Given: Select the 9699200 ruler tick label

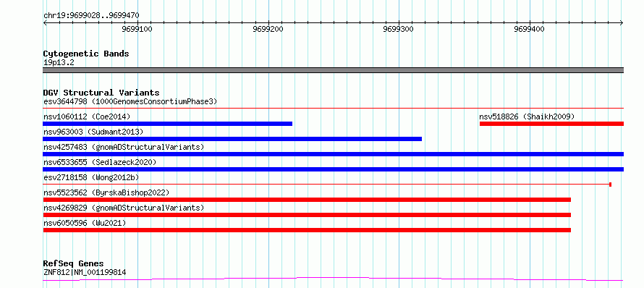Looking at the screenshot, I should [x=268, y=29].
